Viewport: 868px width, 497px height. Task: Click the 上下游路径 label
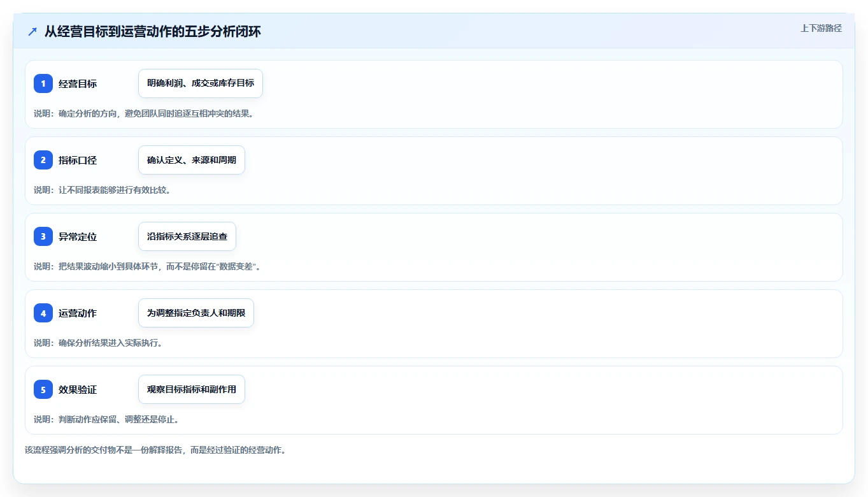coord(821,28)
